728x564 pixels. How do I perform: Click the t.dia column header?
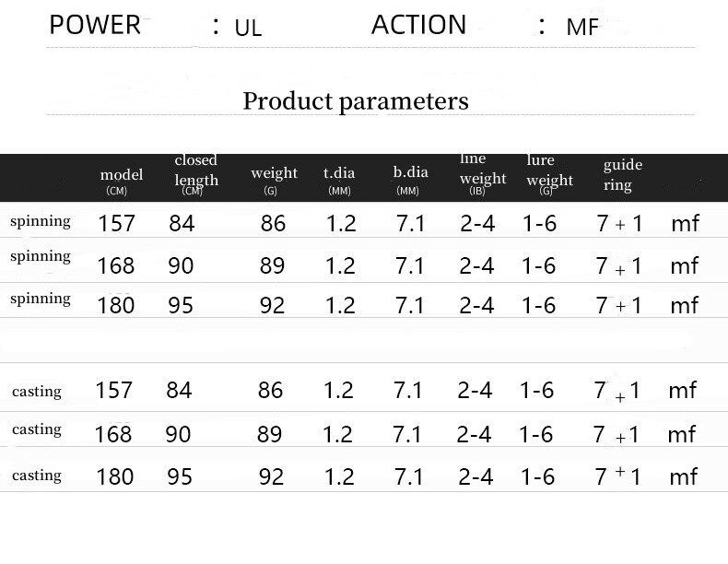pyautogui.click(x=339, y=180)
